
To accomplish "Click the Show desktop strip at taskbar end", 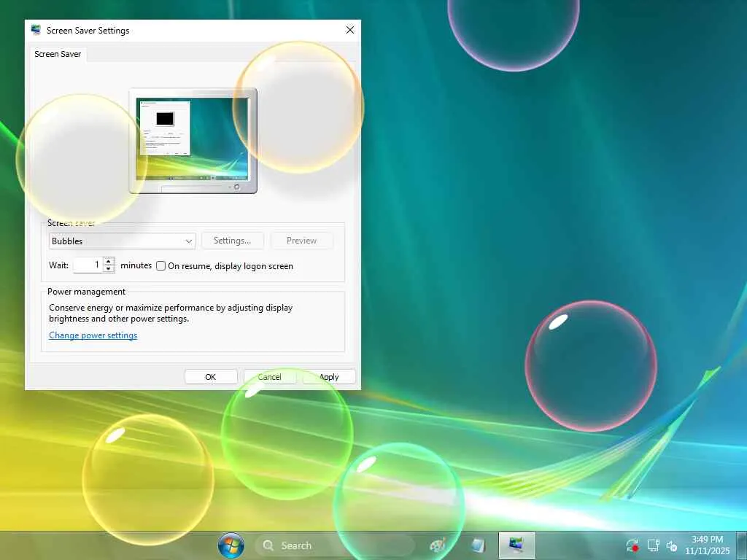I will click(x=741, y=545).
